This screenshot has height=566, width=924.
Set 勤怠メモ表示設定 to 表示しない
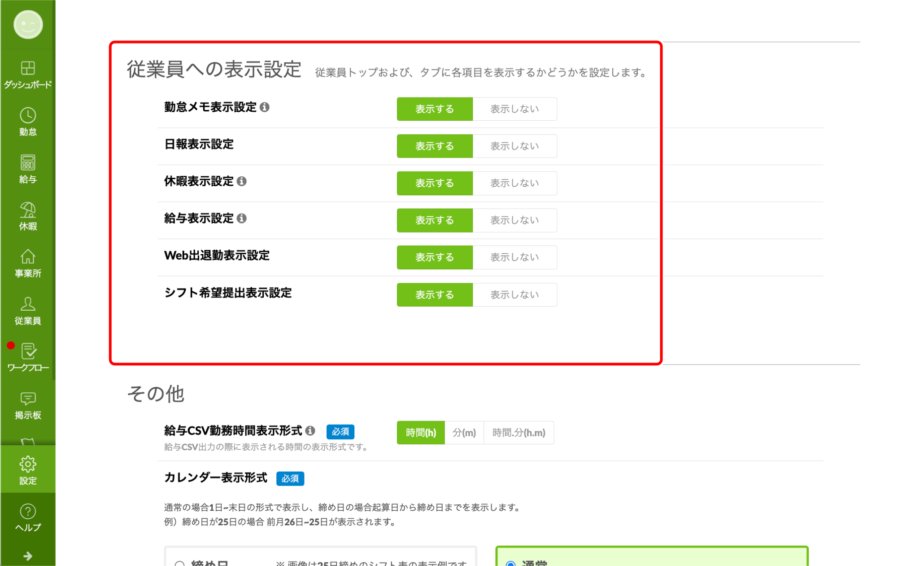(x=514, y=109)
